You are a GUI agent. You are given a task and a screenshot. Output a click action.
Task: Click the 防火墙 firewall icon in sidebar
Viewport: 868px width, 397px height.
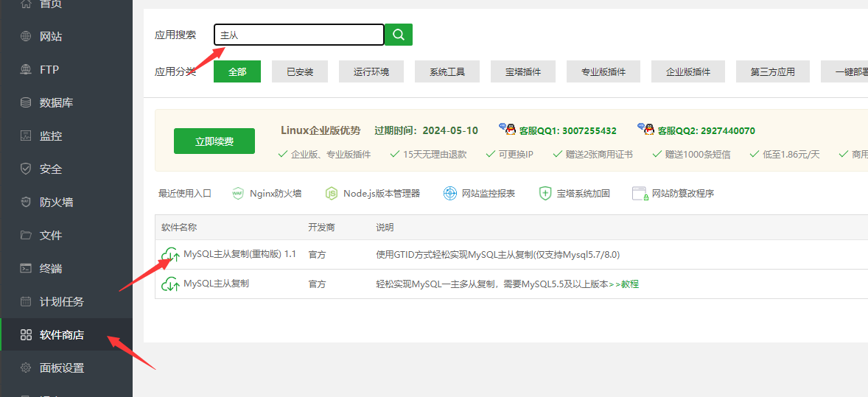click(x=26, y=202)
